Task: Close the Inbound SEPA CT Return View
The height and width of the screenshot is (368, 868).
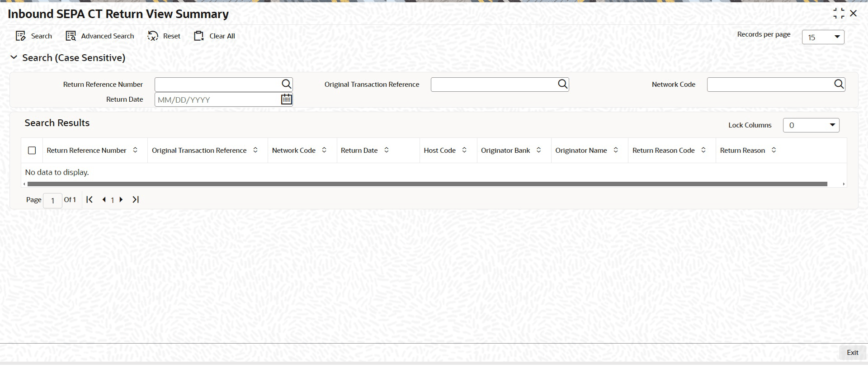Action: click(854, 14)
